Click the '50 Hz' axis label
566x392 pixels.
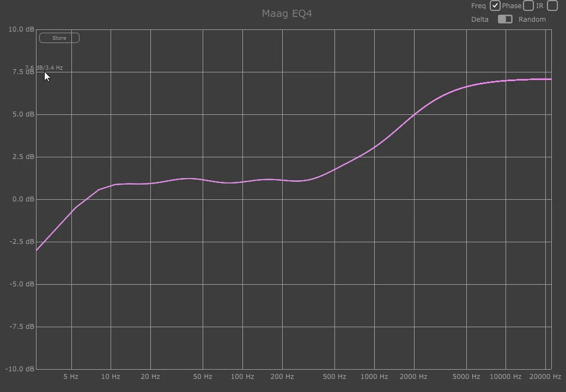tap(203, 377)
